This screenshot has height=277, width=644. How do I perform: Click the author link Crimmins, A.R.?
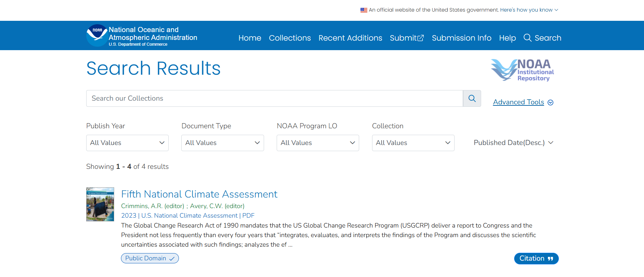[x=141, y=206]
